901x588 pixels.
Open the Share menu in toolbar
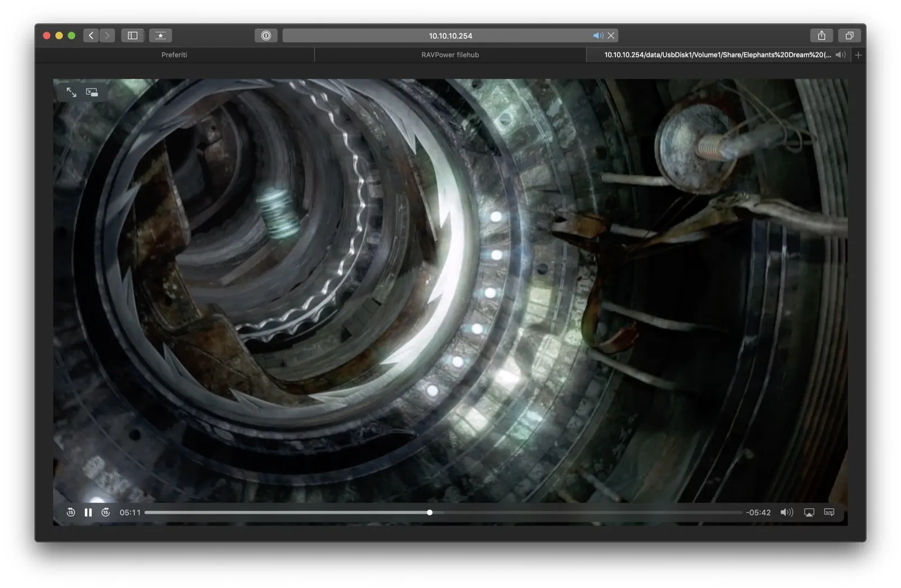pos(822,35)
